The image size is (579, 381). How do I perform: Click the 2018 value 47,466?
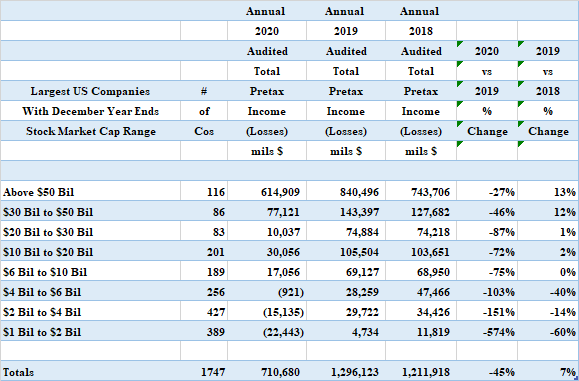[x=434, y=292]
